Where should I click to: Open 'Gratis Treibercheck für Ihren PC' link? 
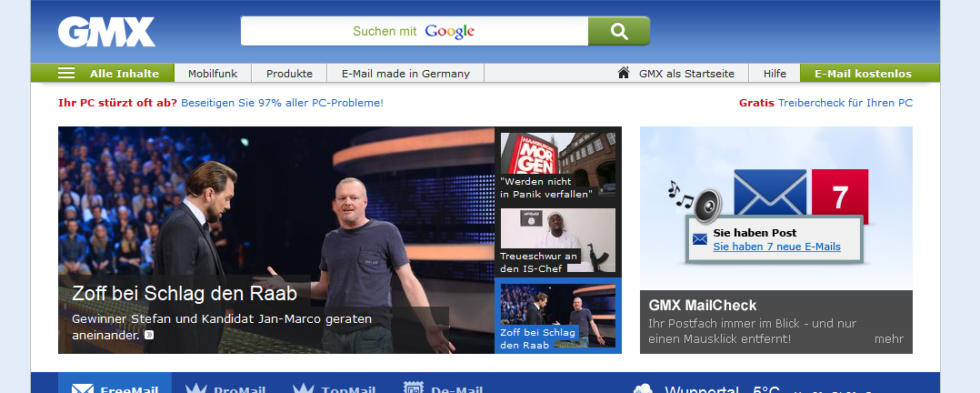pos(825,103)
